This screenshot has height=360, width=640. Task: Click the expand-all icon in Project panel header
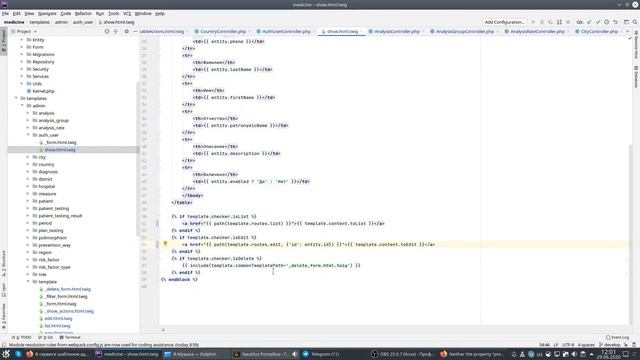tap(116, 31)
